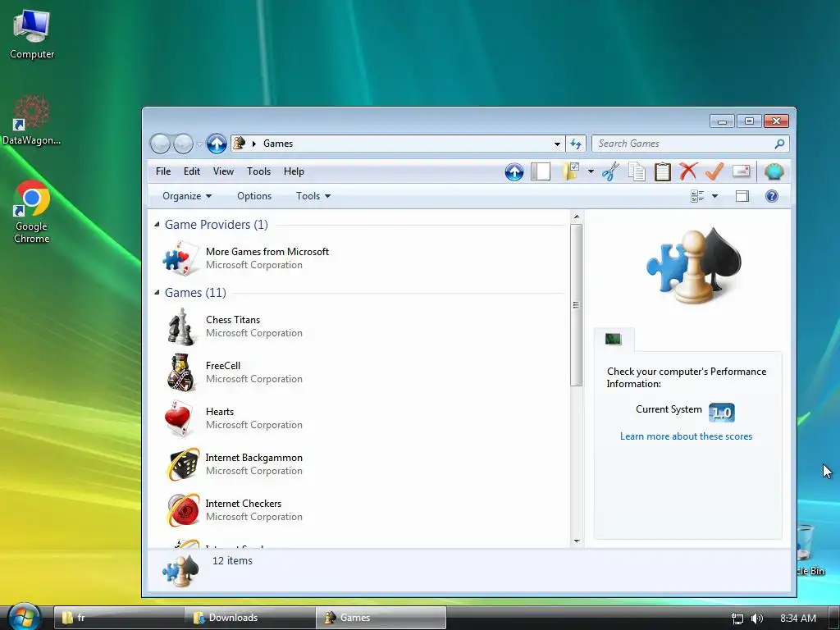
Task: Select the Chess Titans icon
Action: [180, 326]
